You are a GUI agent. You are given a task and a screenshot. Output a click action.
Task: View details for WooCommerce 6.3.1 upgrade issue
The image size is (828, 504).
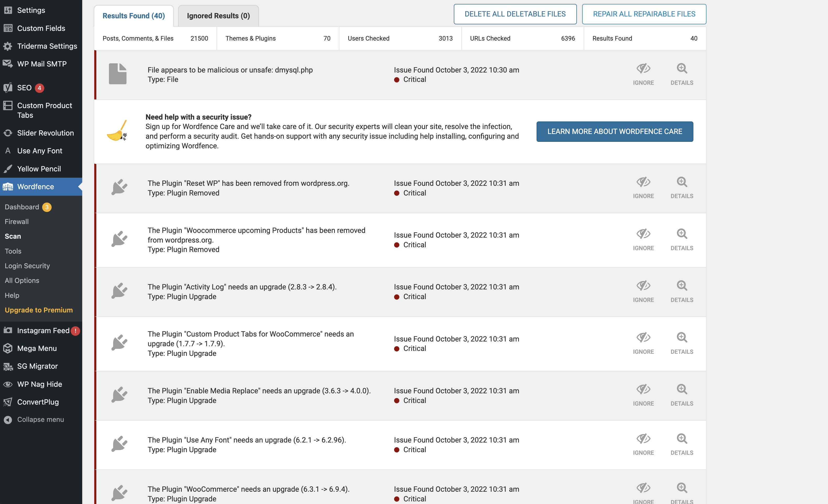tap(681, 493)
